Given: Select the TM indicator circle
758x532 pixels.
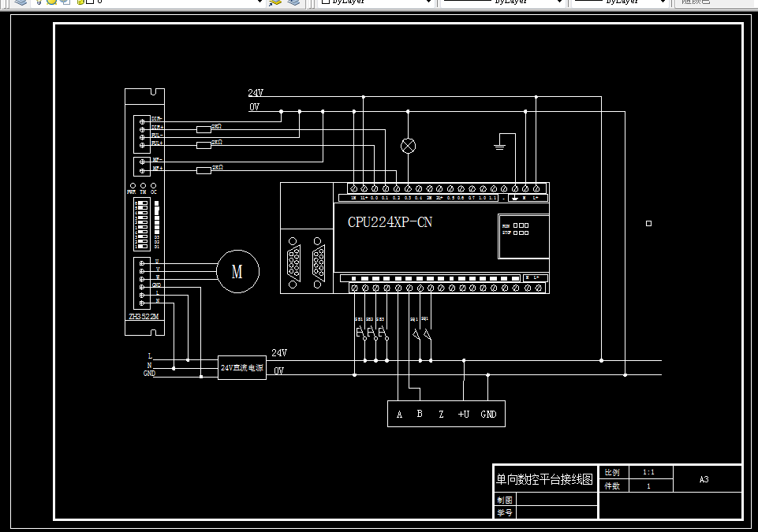Looking at the screenshot, I should click(x=143, y=185).
